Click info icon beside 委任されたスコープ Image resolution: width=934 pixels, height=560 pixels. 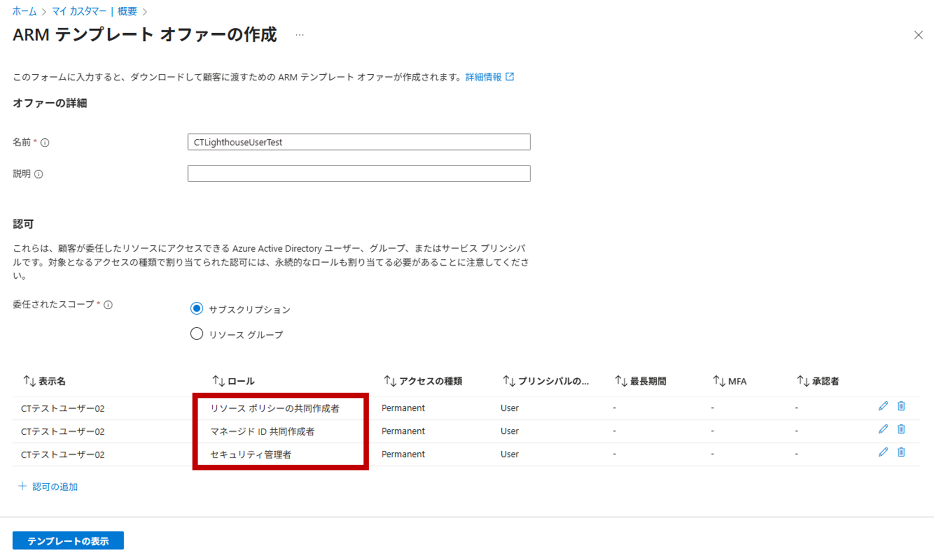(108, 305)
